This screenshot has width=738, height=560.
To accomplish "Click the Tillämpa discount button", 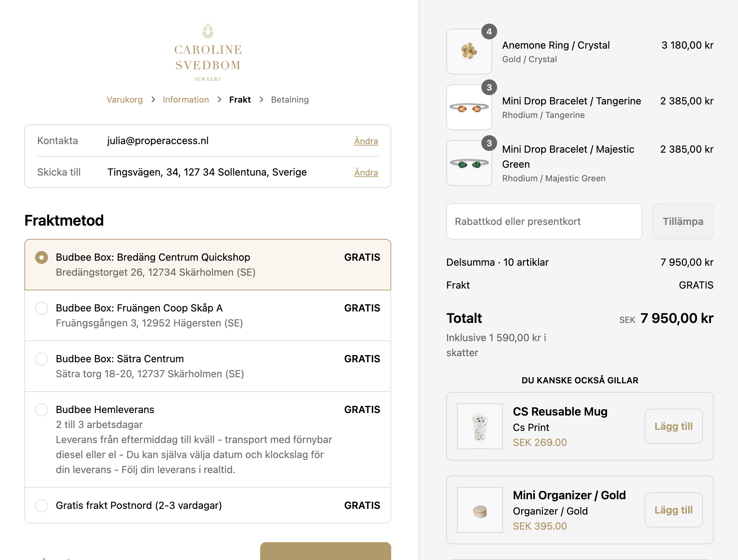I will [683, 221].
